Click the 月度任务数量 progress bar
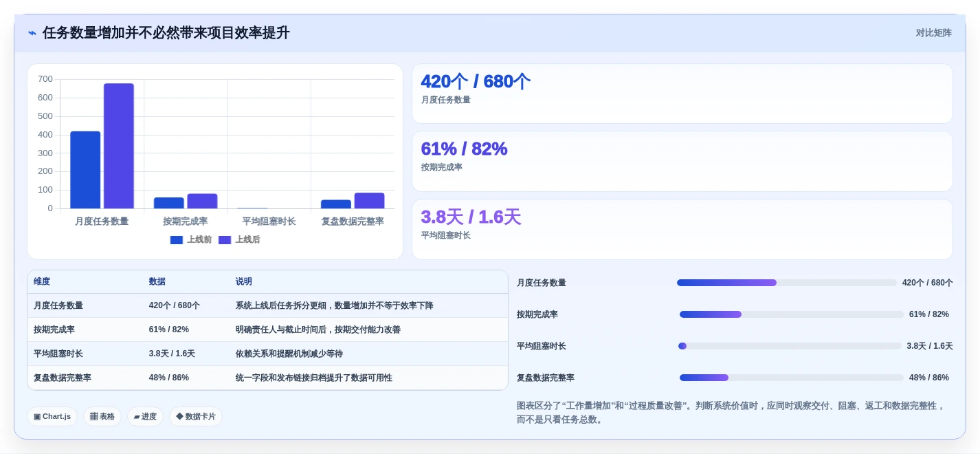Image resolution: width=980 pixels, height=454 pixels. [787, 283]
